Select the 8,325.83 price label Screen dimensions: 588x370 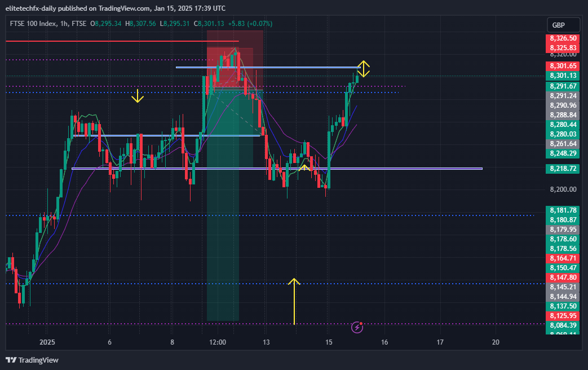pyautogui.click(x=563, y=47)
